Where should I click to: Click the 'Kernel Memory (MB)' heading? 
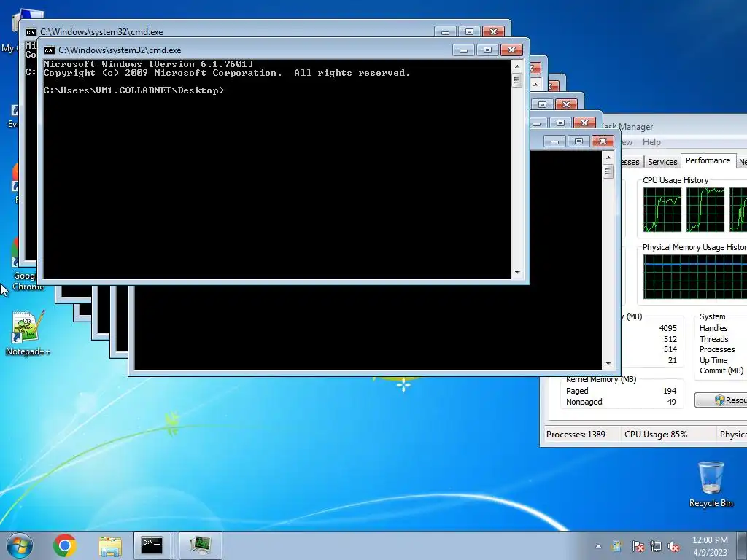pos(601,379)
